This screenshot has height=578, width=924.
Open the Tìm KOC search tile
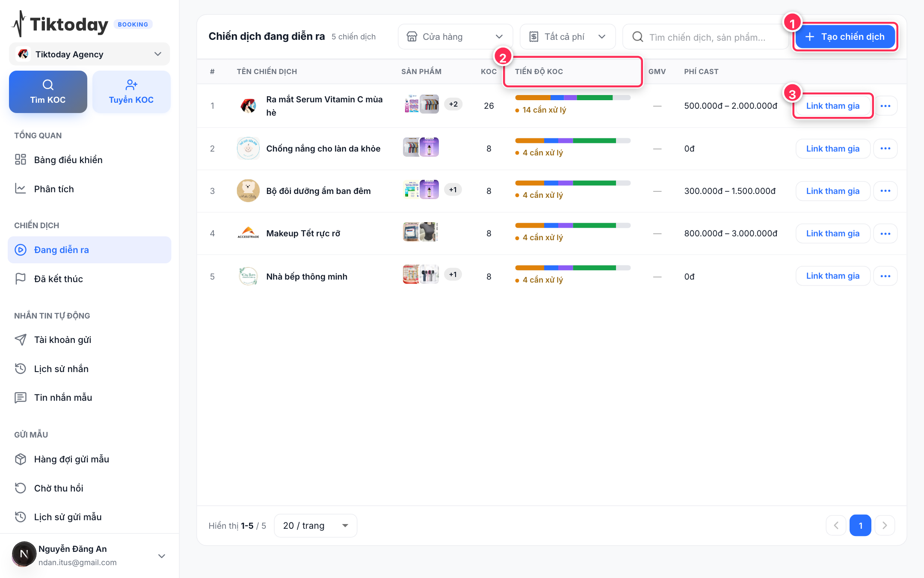pos(48,92)
